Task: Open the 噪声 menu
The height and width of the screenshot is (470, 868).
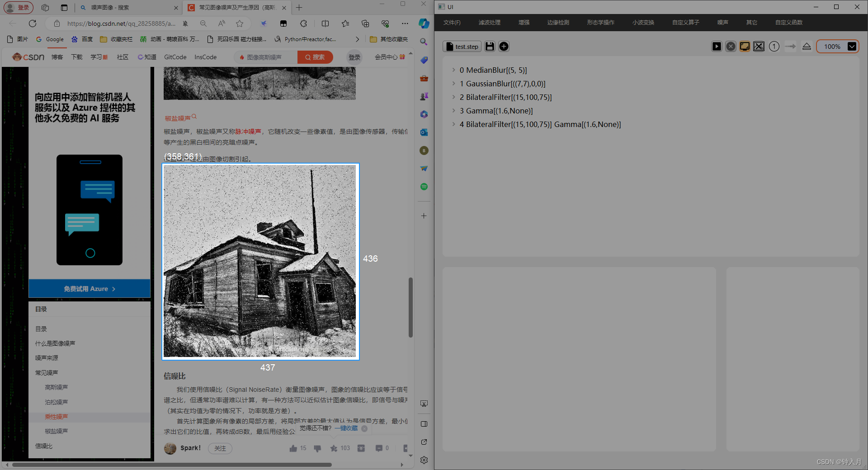Action: 722,22
